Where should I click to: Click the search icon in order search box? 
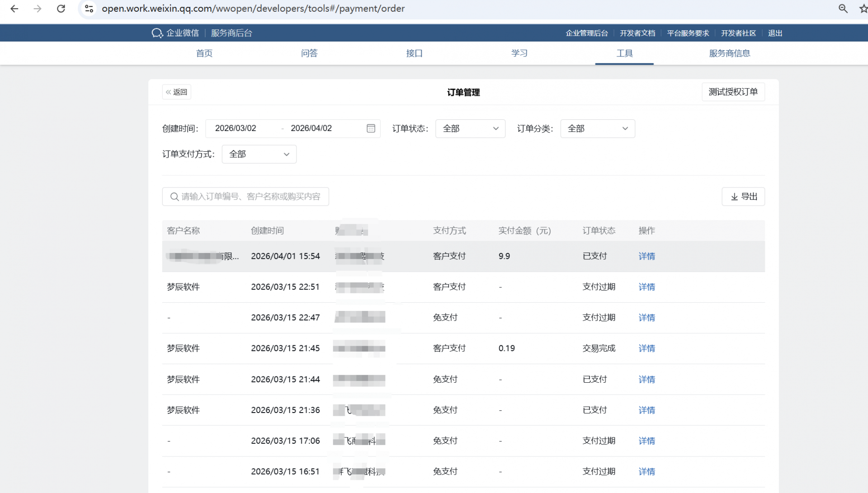174,197
